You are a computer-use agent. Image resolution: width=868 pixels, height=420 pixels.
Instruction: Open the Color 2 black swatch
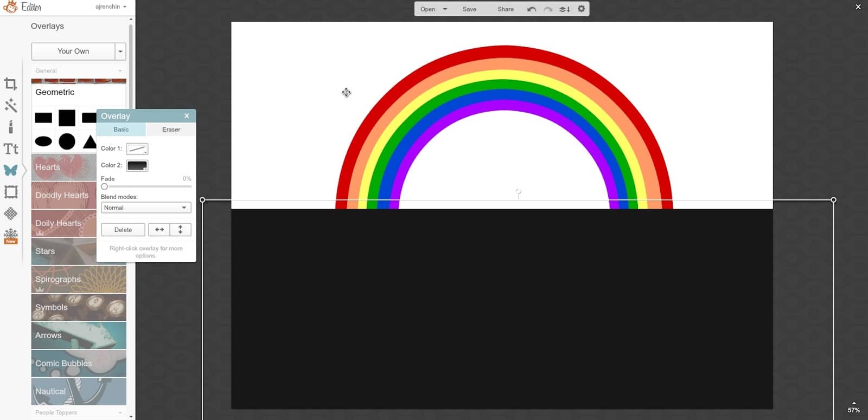(x=137, y=166)
